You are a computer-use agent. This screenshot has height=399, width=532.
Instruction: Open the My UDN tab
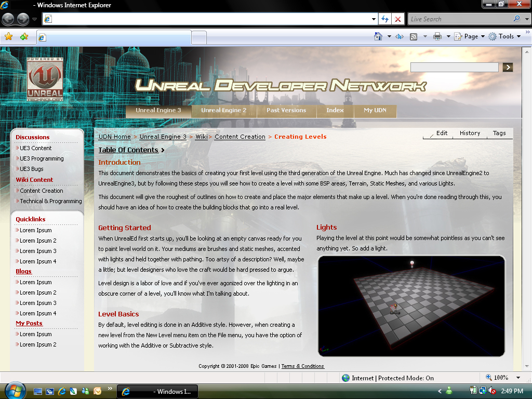(x=375, y=111)
